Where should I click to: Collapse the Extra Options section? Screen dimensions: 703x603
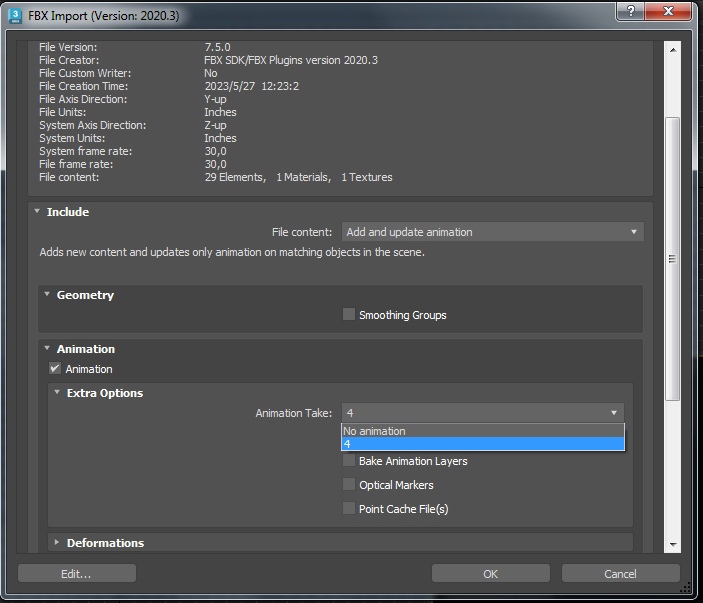(57, 392)
